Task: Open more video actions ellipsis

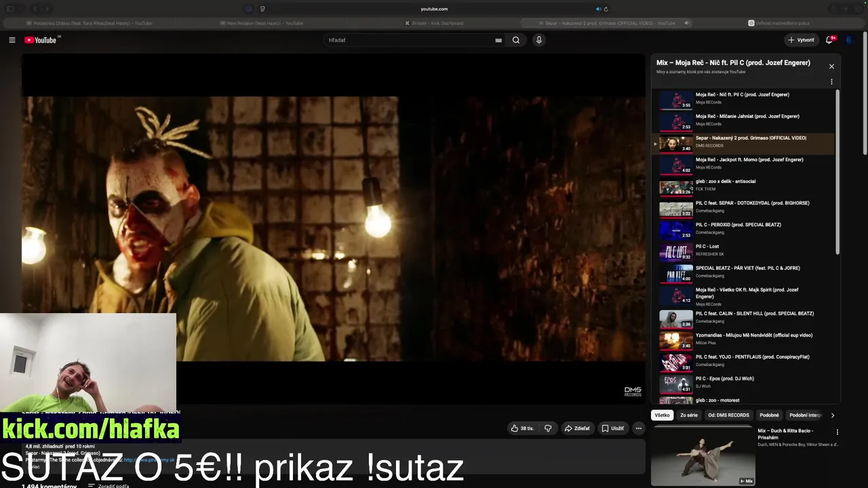Action: [x=638, y=428]
